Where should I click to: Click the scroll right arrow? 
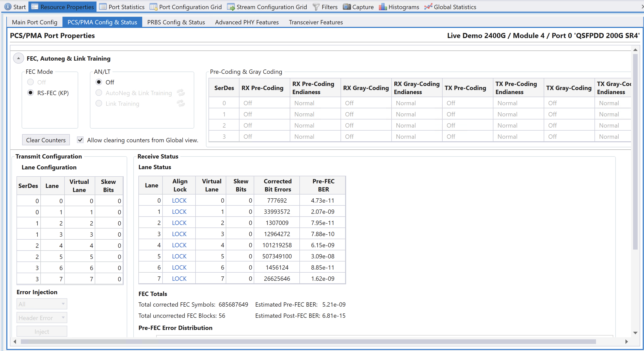(626, 342)
